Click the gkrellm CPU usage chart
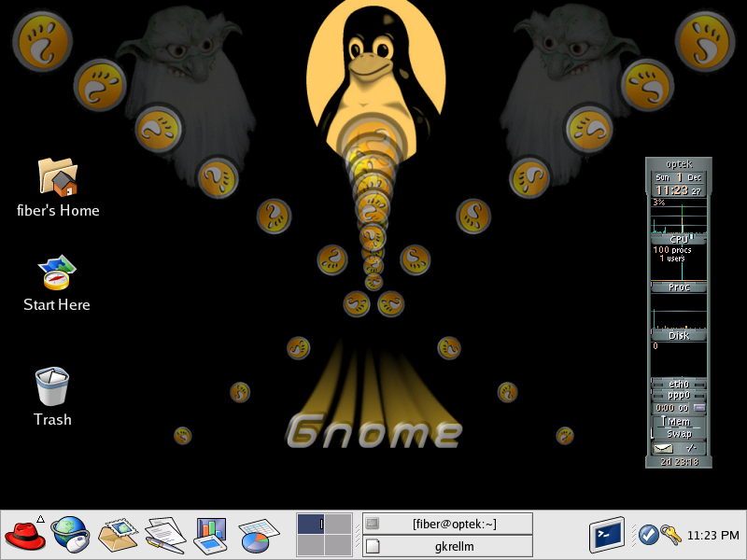747x560 pixels. (x=679, y=216)
